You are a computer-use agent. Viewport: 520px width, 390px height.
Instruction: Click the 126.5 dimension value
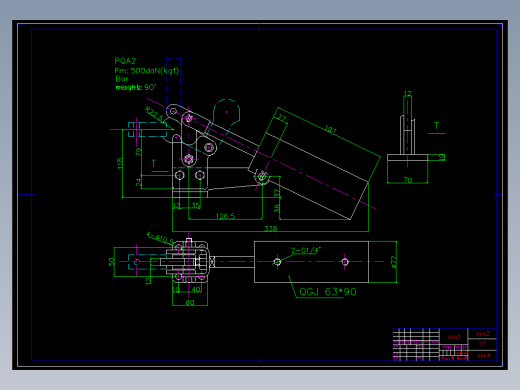(225, 216)
